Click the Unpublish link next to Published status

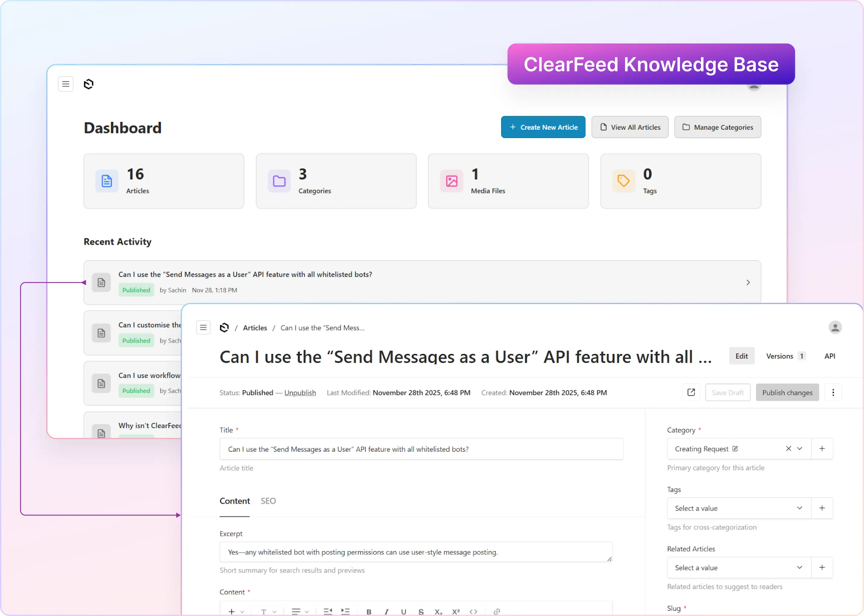(300, 393)
